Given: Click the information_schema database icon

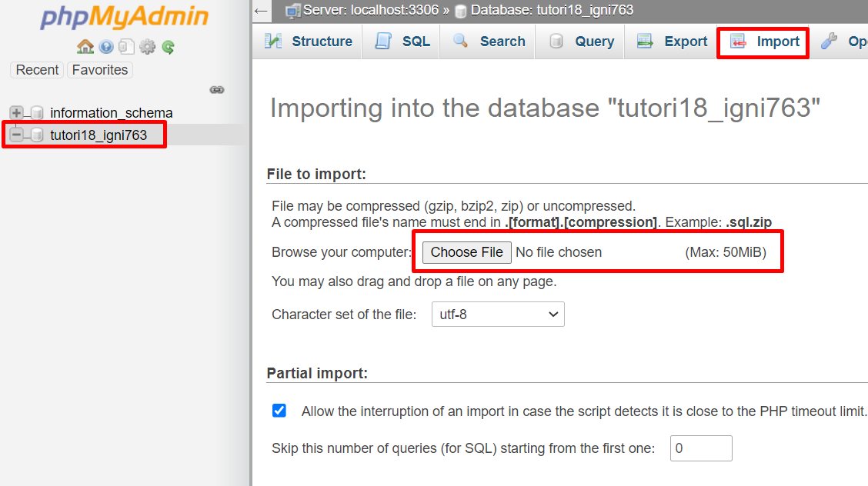Looking at the screenshot, I should tap(37, 113).
